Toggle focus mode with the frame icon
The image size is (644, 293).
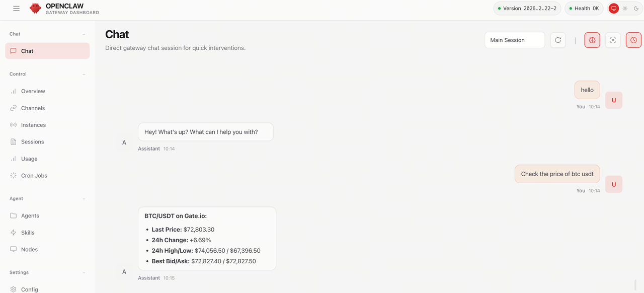coord(613,40)
